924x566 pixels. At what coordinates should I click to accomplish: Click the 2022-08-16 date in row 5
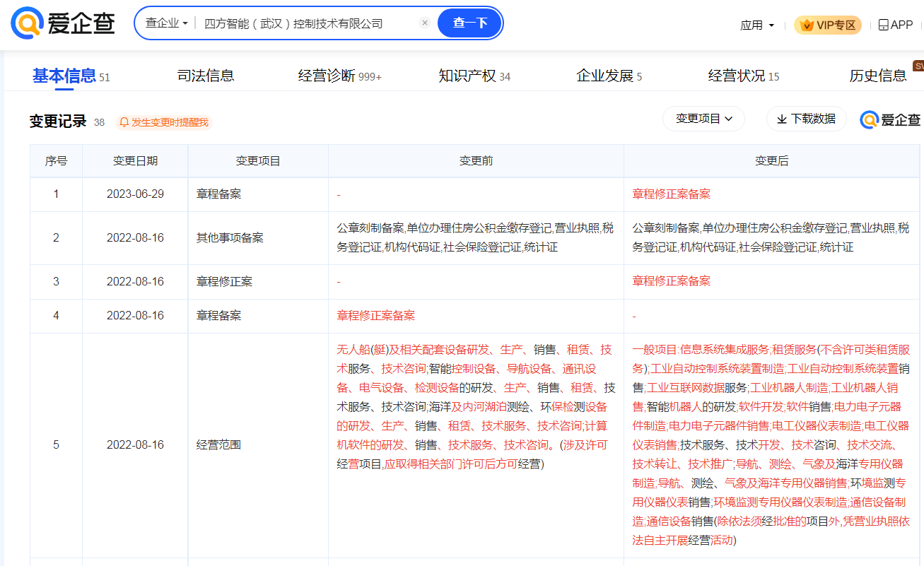[x=135, y=444]
